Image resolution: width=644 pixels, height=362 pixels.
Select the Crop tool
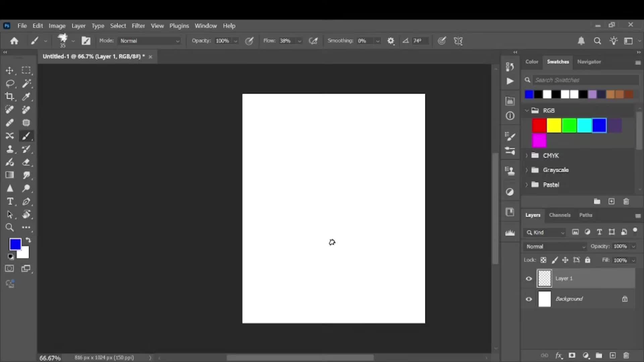click(x=9, y=97)
